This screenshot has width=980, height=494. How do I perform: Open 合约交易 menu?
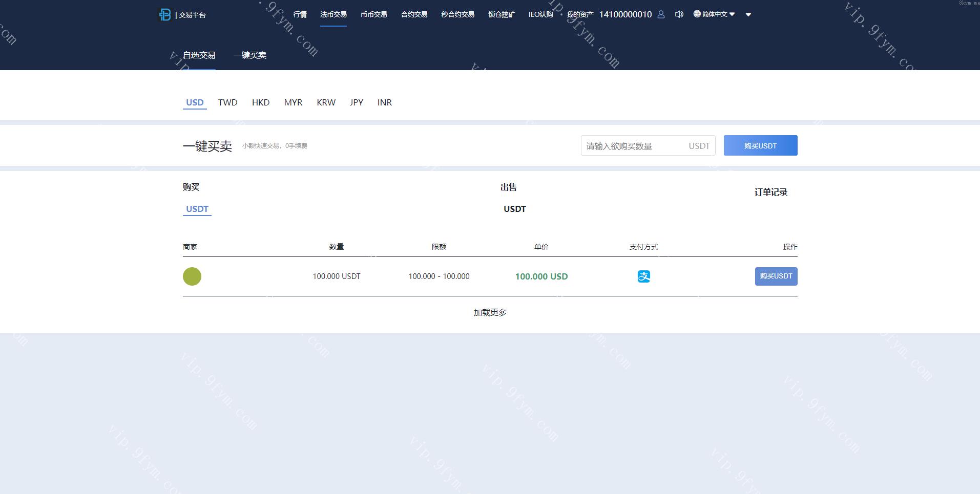point(414,14)
